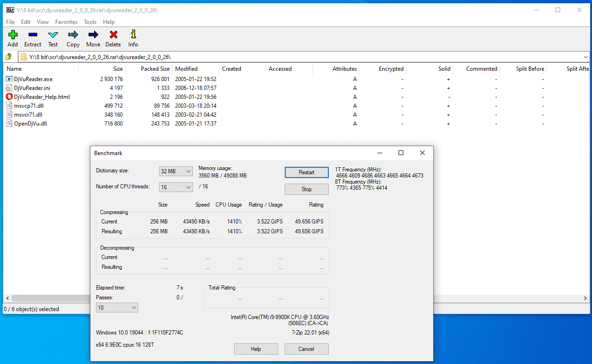Viewport: 592px width, 364px height.
Task: Click the up-folder icon beside address bar
Action: (9, 57)
